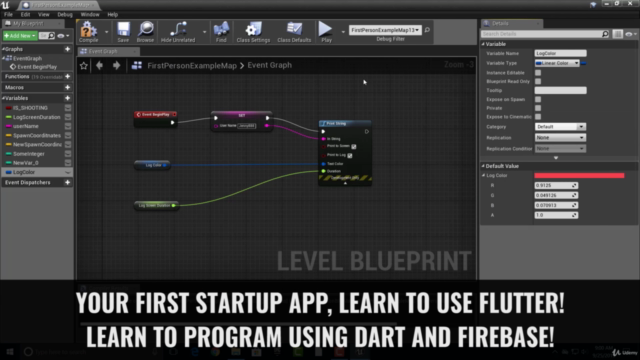640x360 pixels.
Task: Select Details panel tab
Action: [511, 24]
